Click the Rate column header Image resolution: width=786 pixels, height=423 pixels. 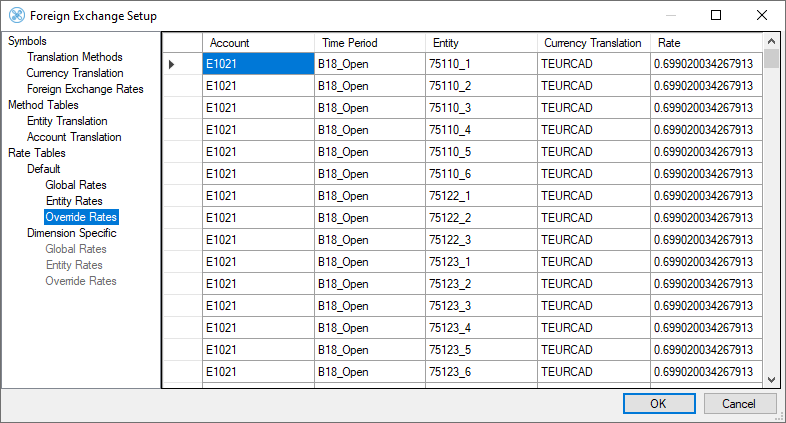[x=705, y=43]
